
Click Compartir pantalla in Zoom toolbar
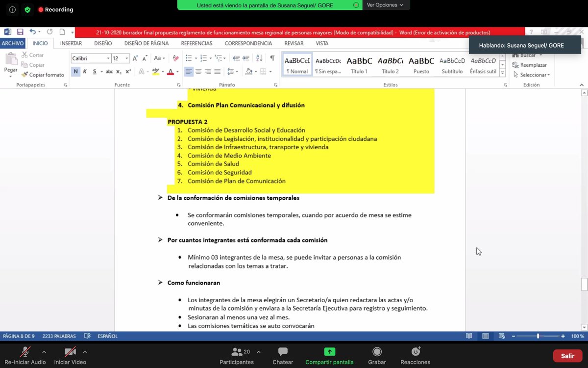pyautogui.click(x=329, y=356)
